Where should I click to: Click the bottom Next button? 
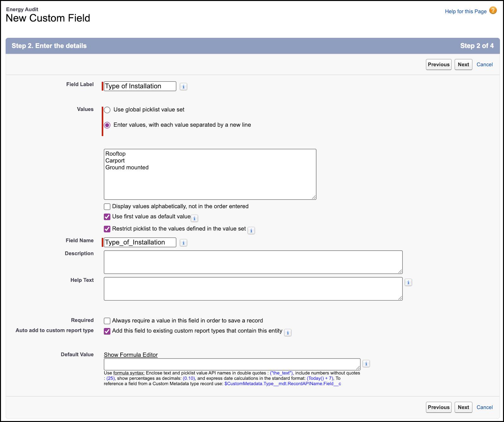[x=463, y=407]
